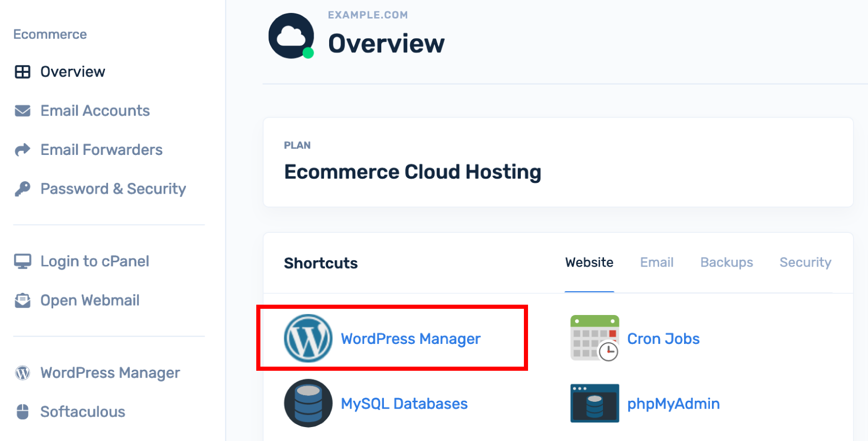868x441 pixels.
Task: Click the Ecommerce sidebar section label
Action: [50, 35]
